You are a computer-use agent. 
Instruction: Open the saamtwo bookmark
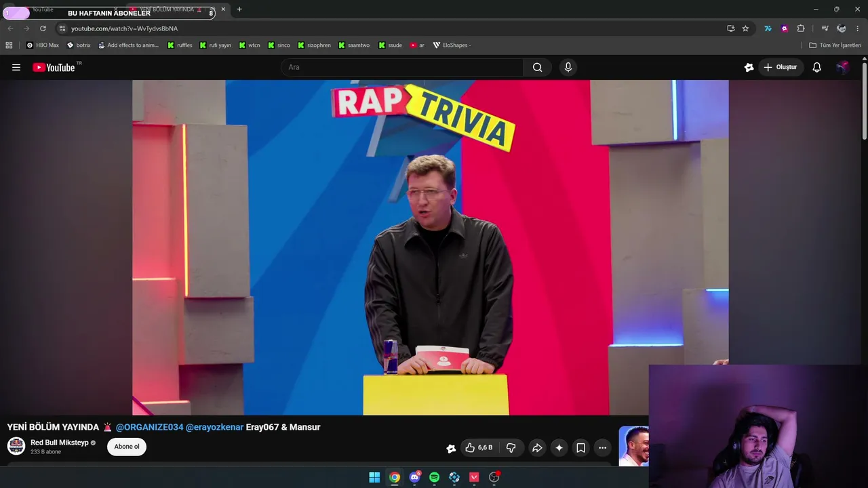pyautogui.click(x=354, y=45)
